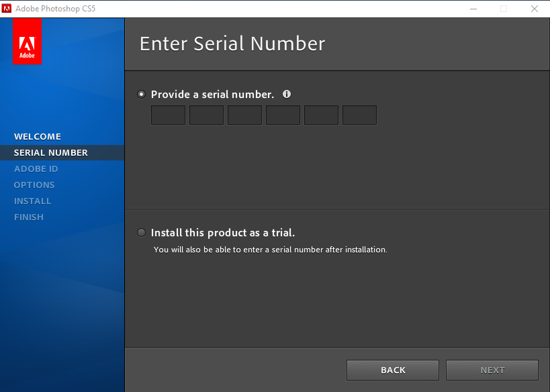
Task: Click the 'You will also be able to enter' note
Action: [271, 250]
